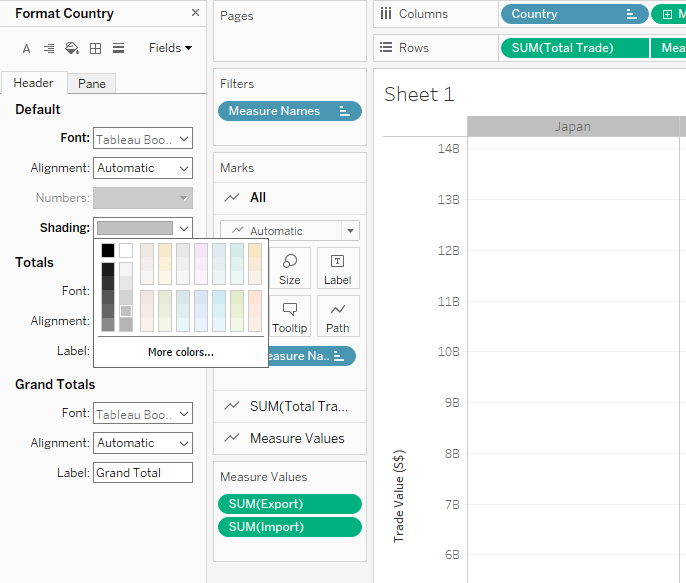686x583 pixels.
Task: Open the Path mark property
Action: (338, 316)
